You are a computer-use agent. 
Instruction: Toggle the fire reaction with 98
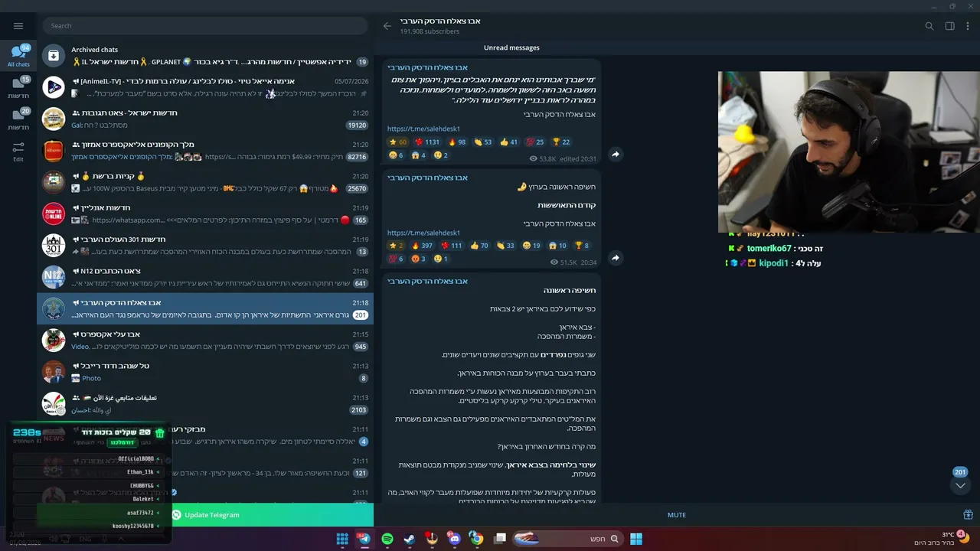pos(457,142)
